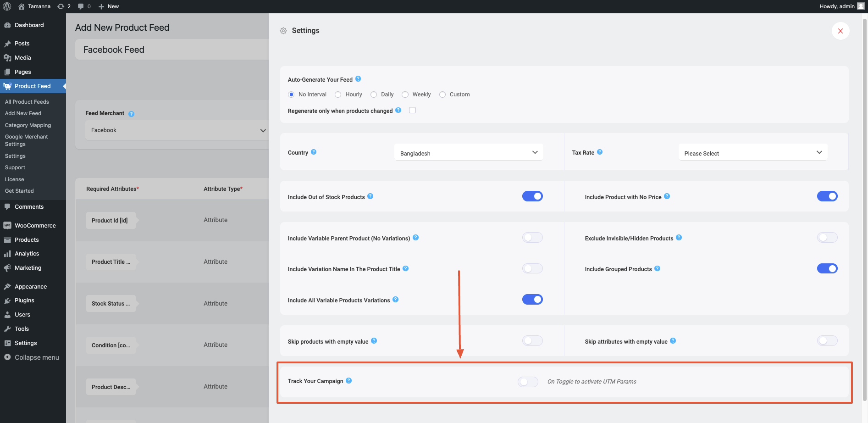Click help icon next to Auto-Generate Your Feed

click(x=358, y=79)
